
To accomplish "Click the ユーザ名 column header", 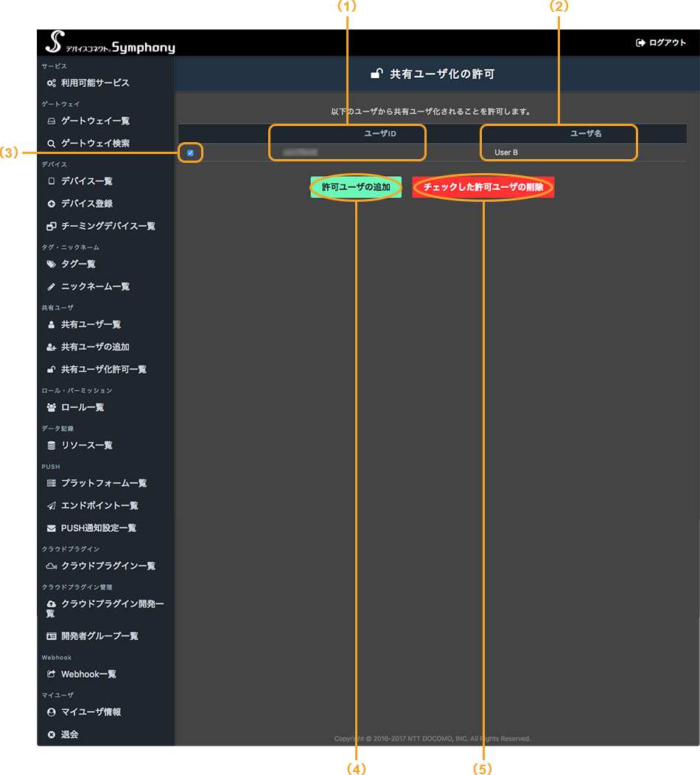I will (x=586, y=133).
